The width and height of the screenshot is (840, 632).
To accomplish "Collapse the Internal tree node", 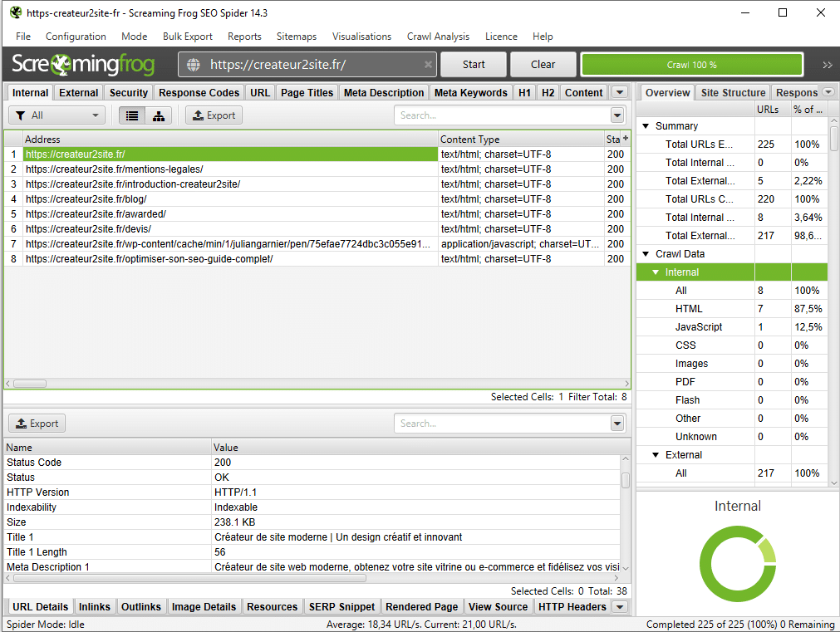I will (x=656, y=272).
